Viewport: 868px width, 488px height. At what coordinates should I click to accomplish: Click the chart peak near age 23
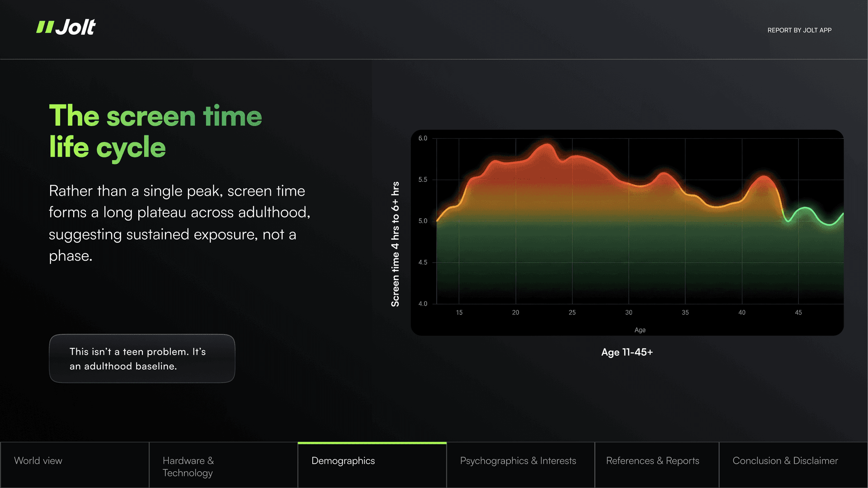(x=547, y=145)
